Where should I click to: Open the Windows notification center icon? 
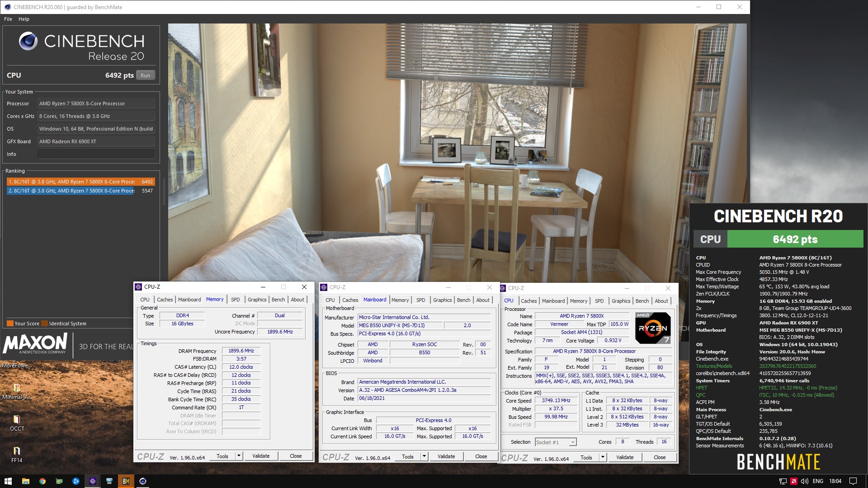point(853,481)
